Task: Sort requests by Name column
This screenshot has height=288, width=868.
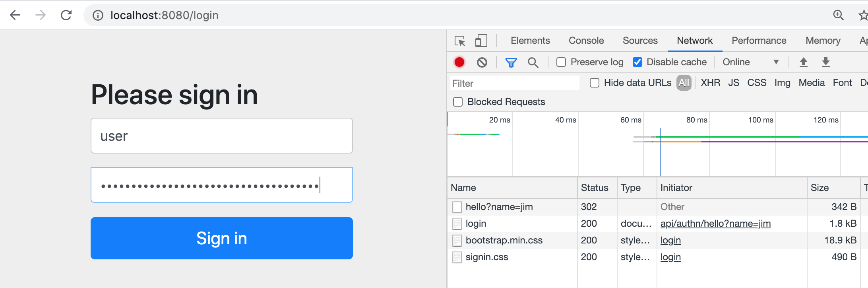Action: [512, 188]
